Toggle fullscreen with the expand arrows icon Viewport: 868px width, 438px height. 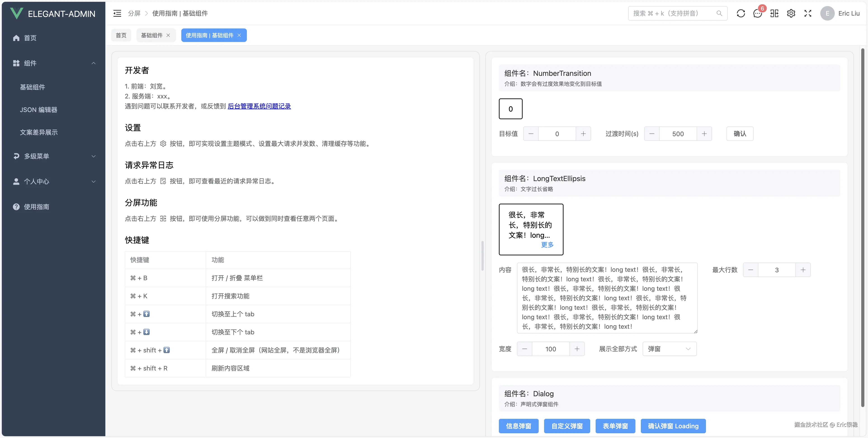click(x=808, y=14)
